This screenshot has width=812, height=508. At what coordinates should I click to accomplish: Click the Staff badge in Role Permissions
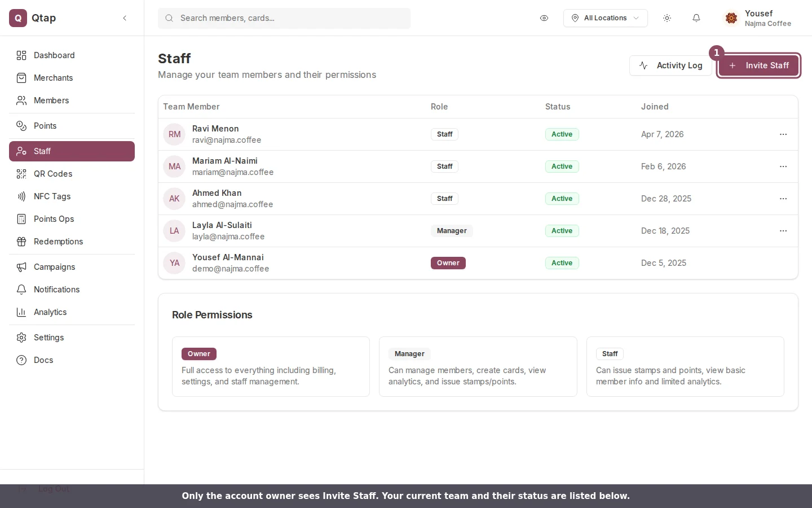click(x=610, y=354)
